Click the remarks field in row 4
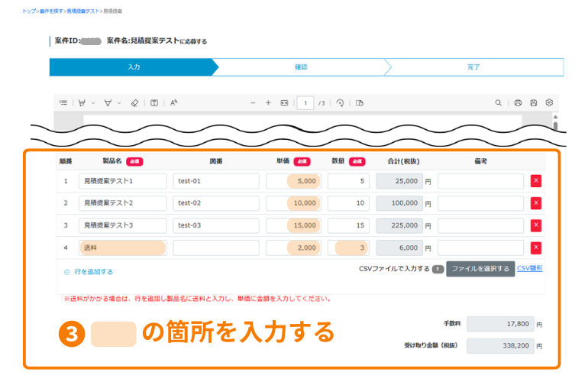 pos(481,248)
